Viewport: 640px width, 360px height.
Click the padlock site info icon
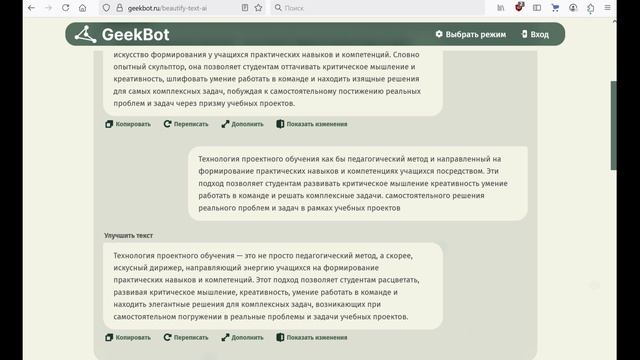[119, 8]
